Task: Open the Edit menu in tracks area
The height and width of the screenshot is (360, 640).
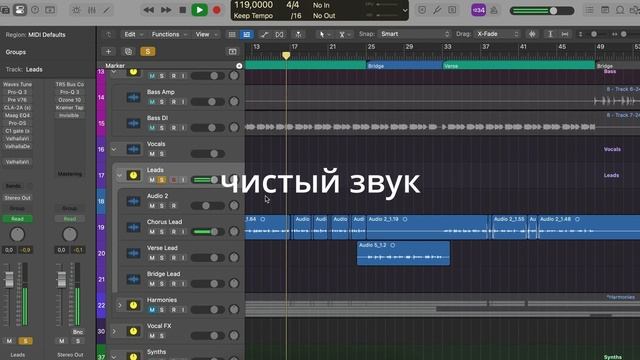Action: pos(133,35)
